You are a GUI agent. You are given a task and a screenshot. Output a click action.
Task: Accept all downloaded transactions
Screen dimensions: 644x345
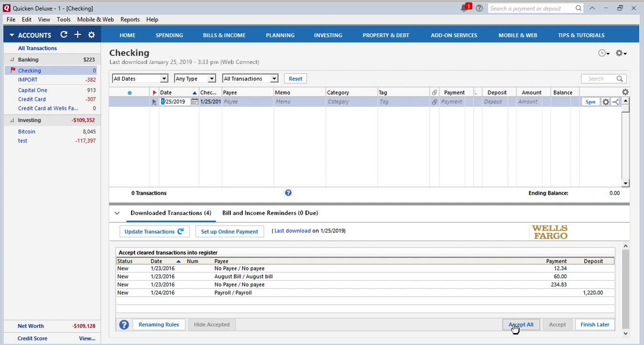pyautogui.click(x=521, y=324)
